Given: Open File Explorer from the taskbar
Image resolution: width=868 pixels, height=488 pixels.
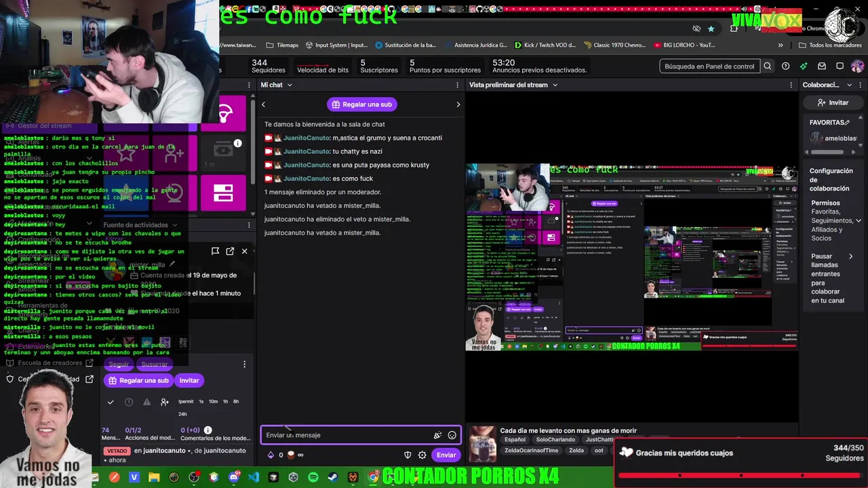Looking at the screenshot, I should tap(154, 477).
